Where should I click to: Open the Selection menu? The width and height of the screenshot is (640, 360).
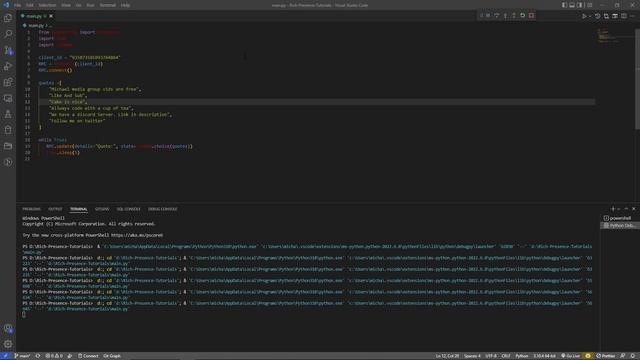tap(47, 5)
